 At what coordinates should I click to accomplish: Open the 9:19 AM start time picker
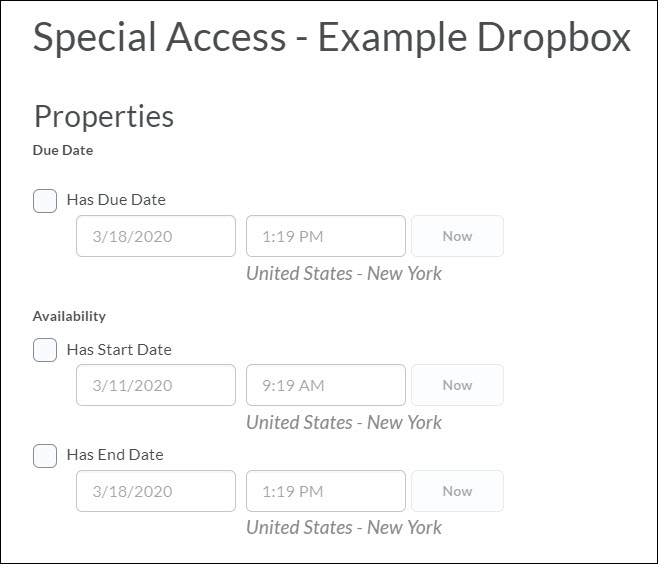click(326, 385)
